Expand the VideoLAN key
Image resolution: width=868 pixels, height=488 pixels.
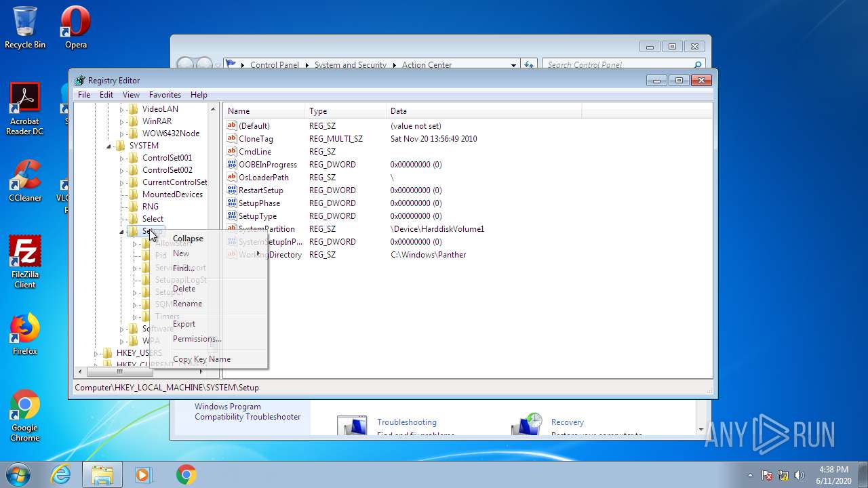point(122,109)
